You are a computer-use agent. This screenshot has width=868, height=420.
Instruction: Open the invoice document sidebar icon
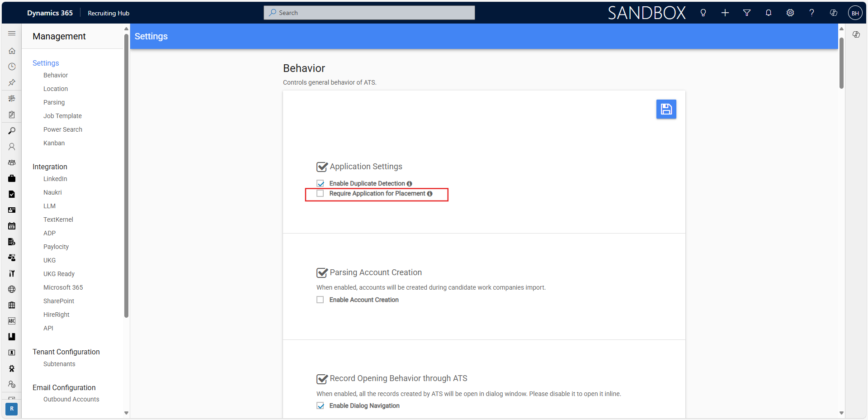tap(12, 242)
